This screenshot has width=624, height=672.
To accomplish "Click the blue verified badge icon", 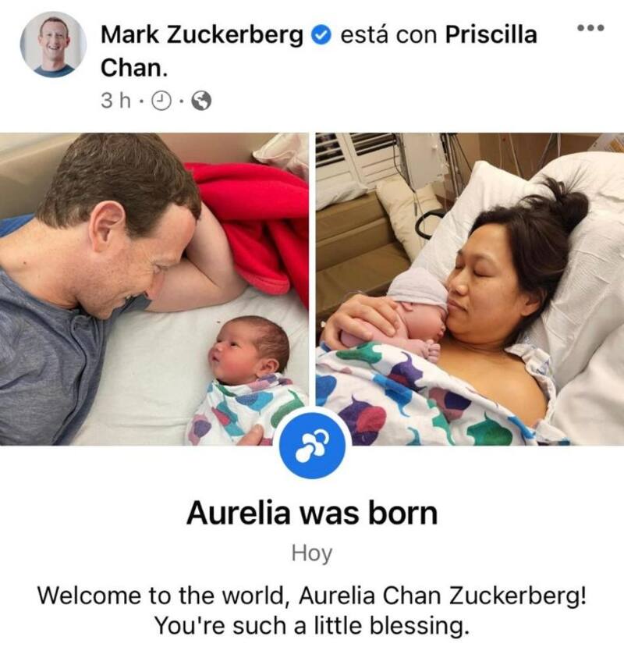I will 321,35.
